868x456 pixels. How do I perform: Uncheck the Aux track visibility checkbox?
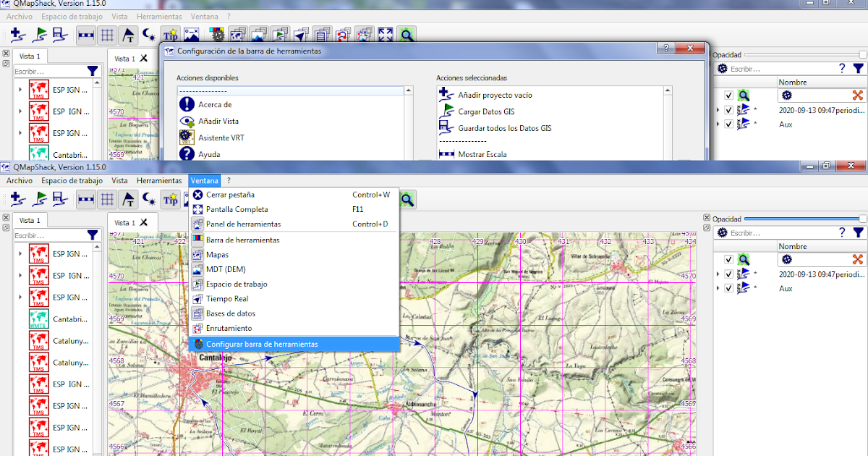[728, 288]
